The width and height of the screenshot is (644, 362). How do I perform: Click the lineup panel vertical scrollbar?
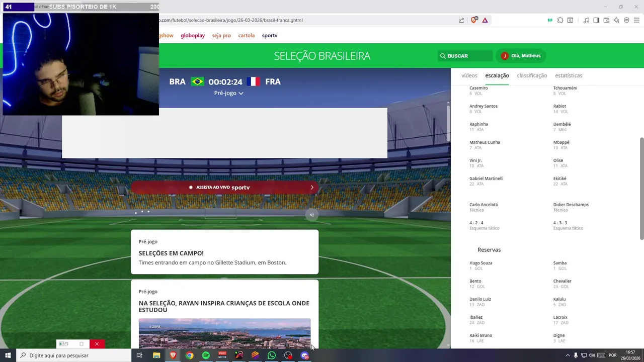click(x=641, y=189)
